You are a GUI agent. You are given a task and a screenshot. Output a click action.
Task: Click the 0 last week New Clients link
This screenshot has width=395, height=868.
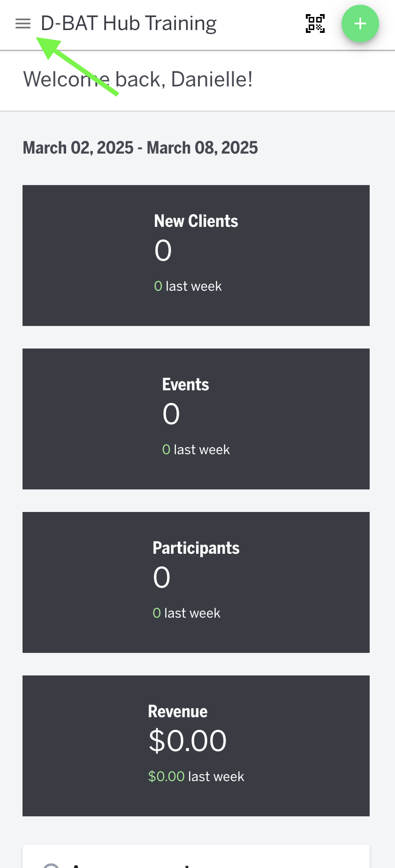click(188, 286)
